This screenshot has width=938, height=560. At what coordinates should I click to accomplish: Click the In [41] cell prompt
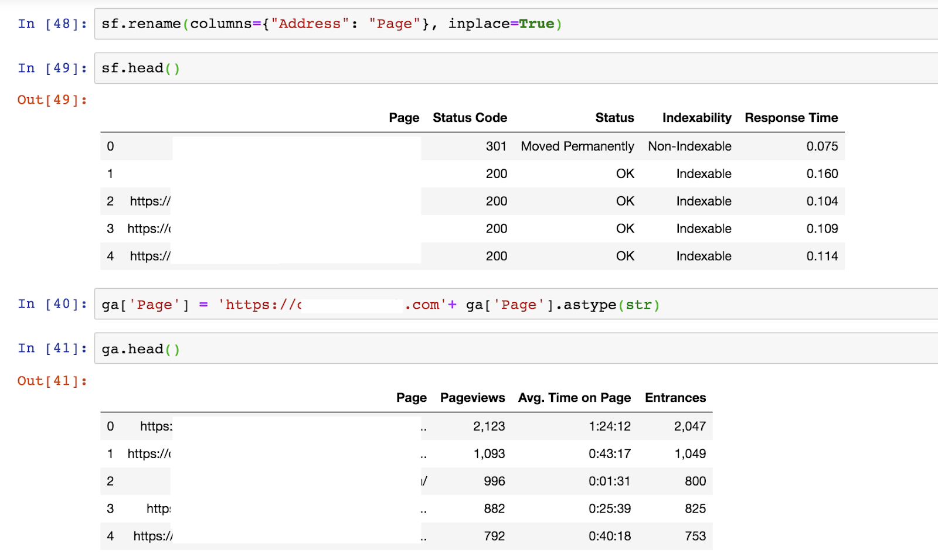(52, 349)
